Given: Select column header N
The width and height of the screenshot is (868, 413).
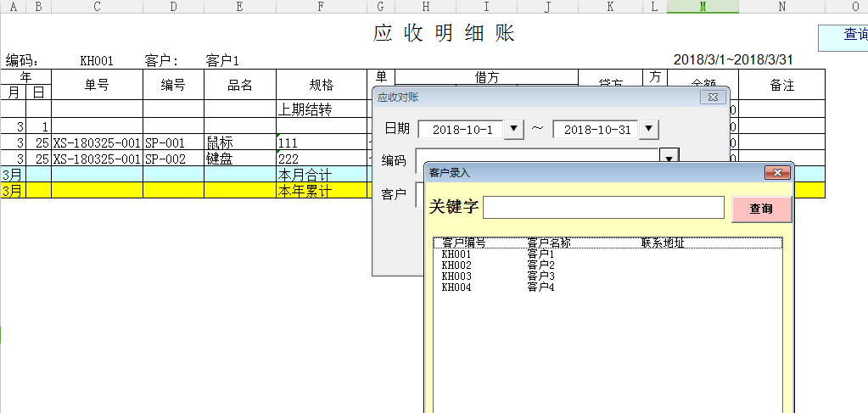Looking at the screenshot, I should click(x=781, y=7).
